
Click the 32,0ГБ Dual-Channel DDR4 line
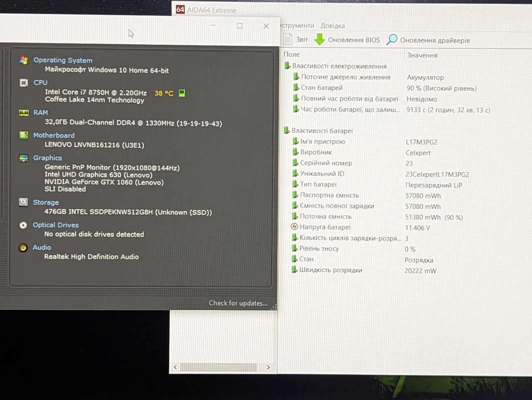coord(133,123)
